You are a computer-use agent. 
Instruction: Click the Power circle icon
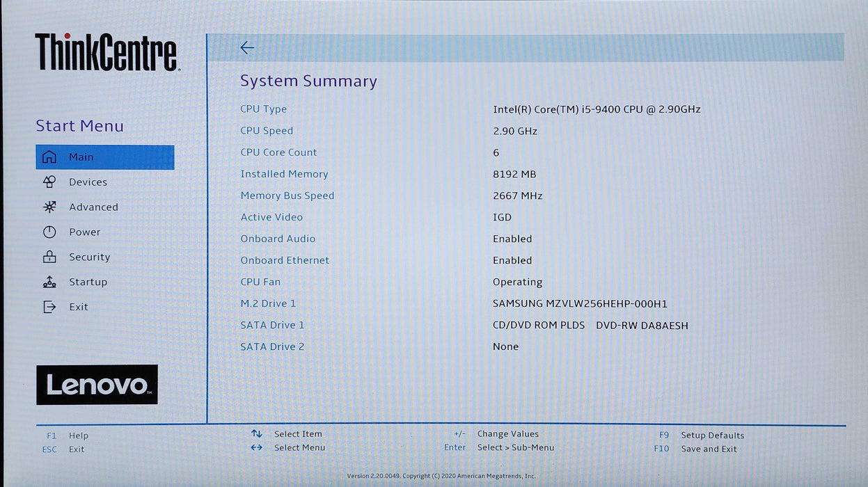point(49,232)
